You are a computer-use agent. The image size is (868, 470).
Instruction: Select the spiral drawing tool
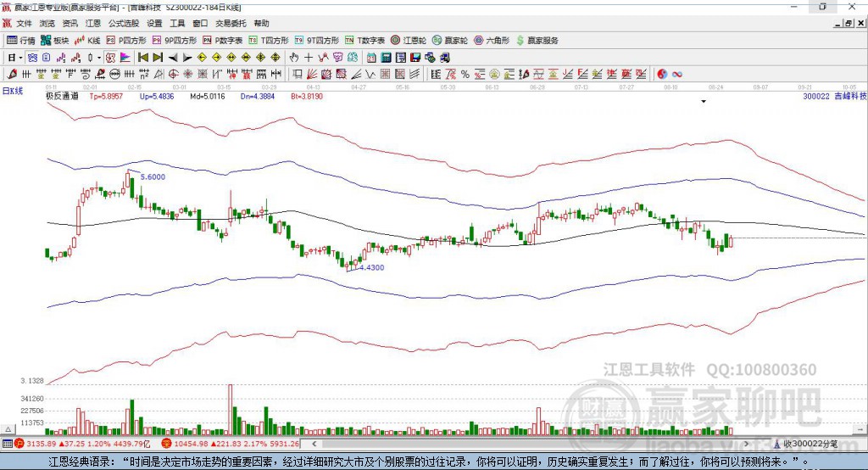pos(85,75)
